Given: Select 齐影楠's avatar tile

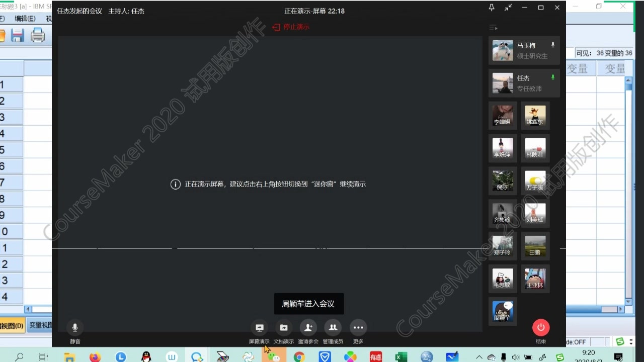Looking at the screenshot, I should point(503,214).
